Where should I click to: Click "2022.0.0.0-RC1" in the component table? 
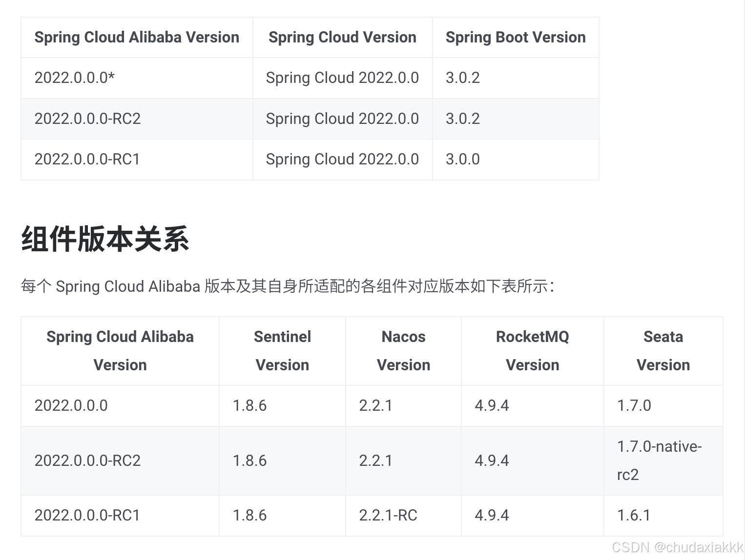point(87,516)
